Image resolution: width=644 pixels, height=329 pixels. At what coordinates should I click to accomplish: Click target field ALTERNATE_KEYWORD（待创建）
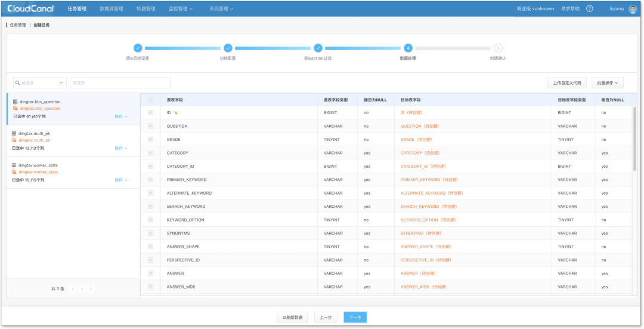coord(432,193)
